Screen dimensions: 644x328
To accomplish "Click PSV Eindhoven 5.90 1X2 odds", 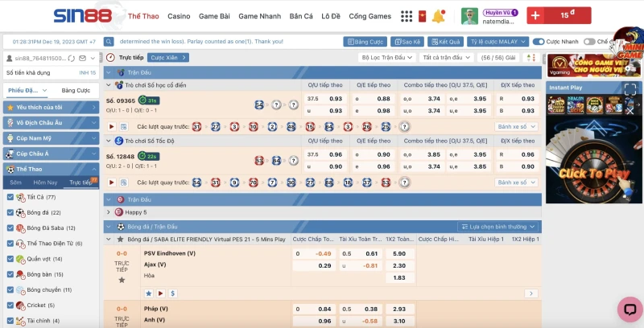I will (x=399, y=254).
